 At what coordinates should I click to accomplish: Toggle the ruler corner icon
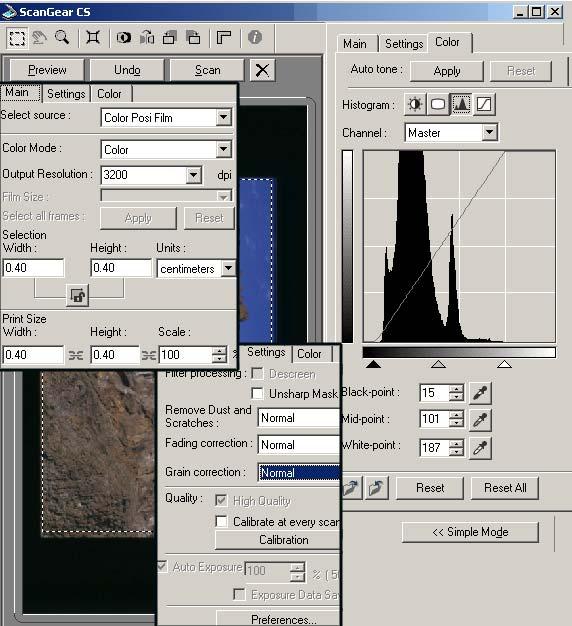pos(224,38)
